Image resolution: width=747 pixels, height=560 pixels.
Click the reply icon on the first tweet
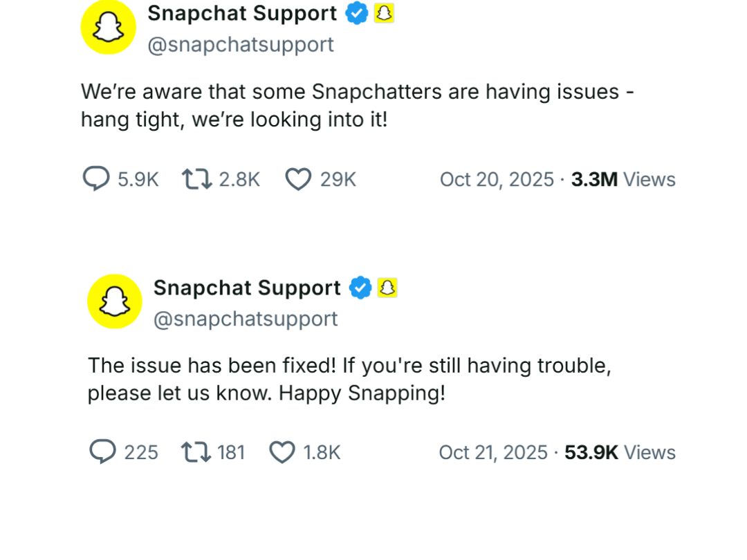pyautogui.click(x=97, y=178)
